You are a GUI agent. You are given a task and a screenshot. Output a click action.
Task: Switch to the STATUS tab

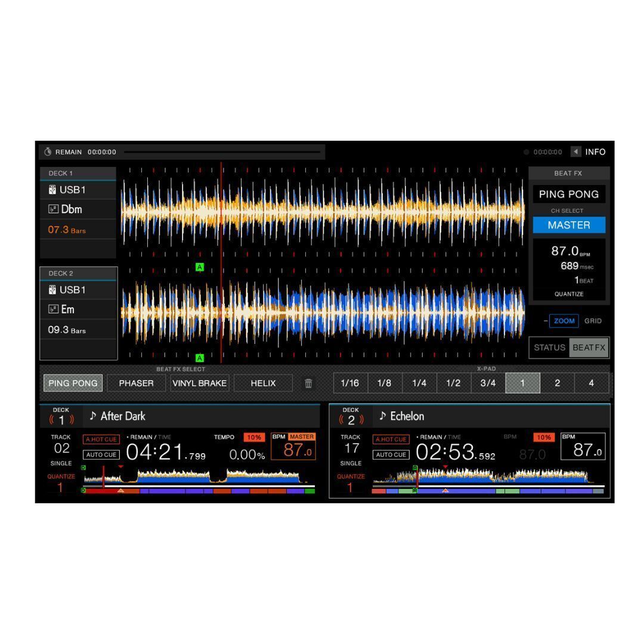[550, 347]
